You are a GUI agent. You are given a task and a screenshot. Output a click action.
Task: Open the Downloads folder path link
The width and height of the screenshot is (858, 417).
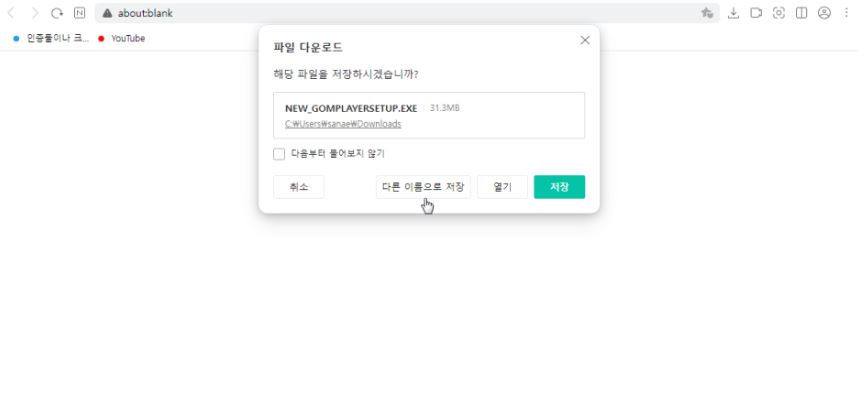[343, 124]
